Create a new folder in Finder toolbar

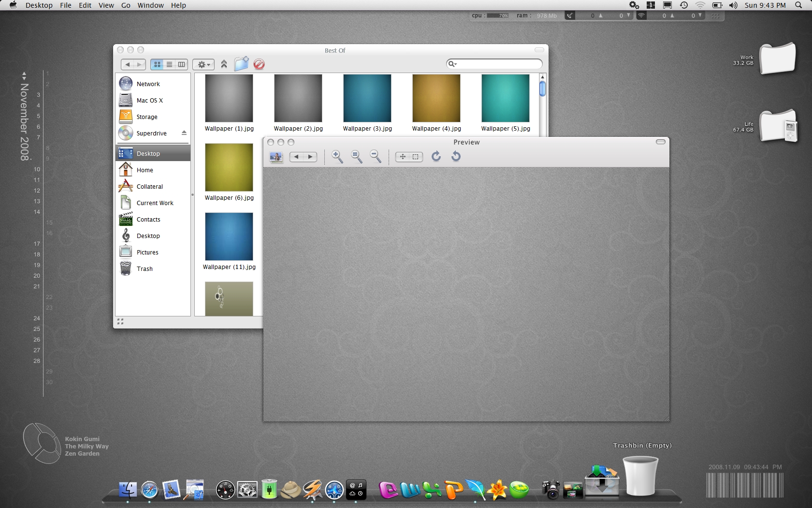tap(241, 64)
